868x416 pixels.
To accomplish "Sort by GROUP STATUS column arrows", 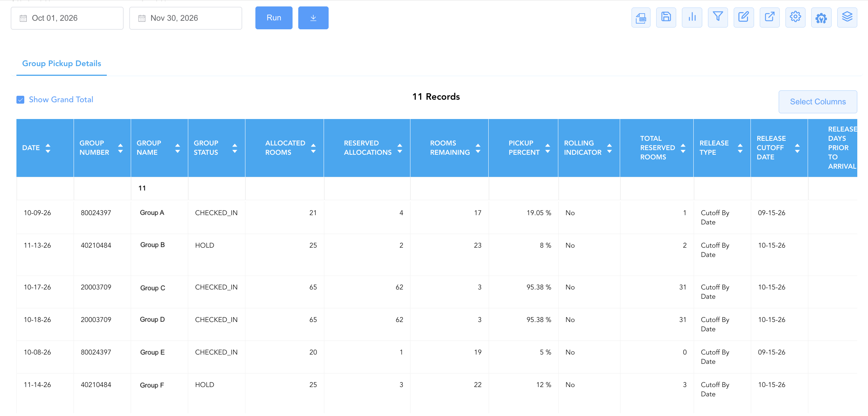I will (235, 148).
